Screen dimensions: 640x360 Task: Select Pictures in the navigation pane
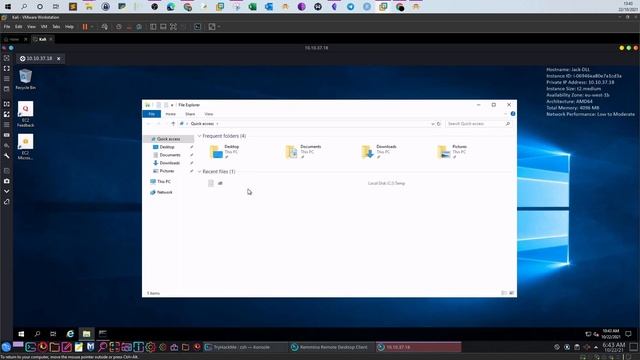tap(167, 171)
